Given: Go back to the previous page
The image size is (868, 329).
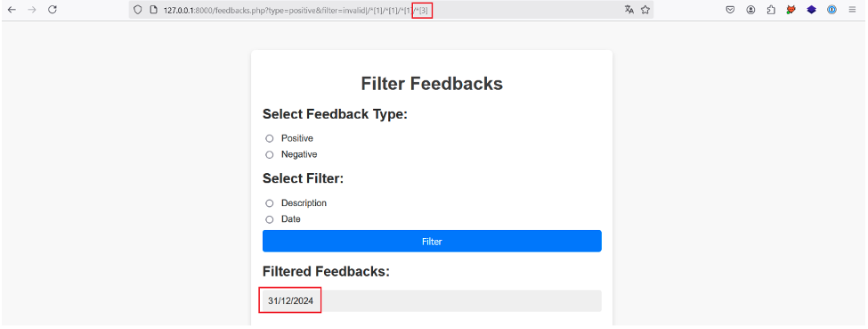Looking at the screenshot, I should (x=12, y=10).
